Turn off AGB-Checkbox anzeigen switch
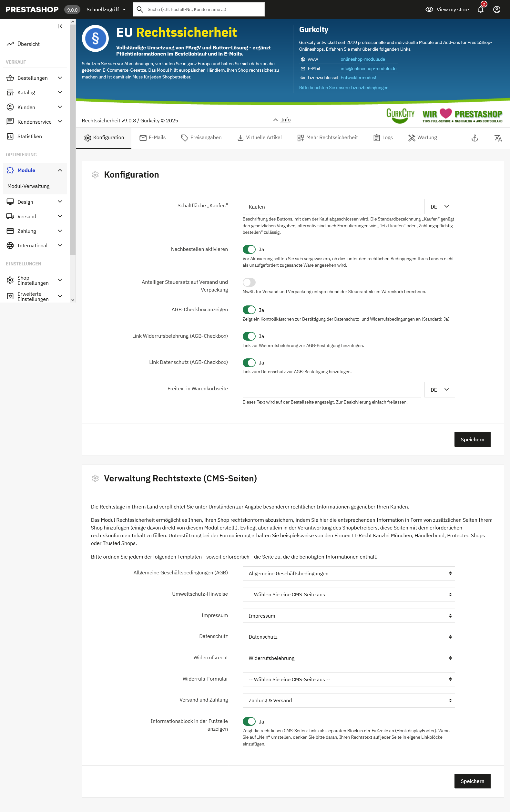510x812 pixels. 249,310
